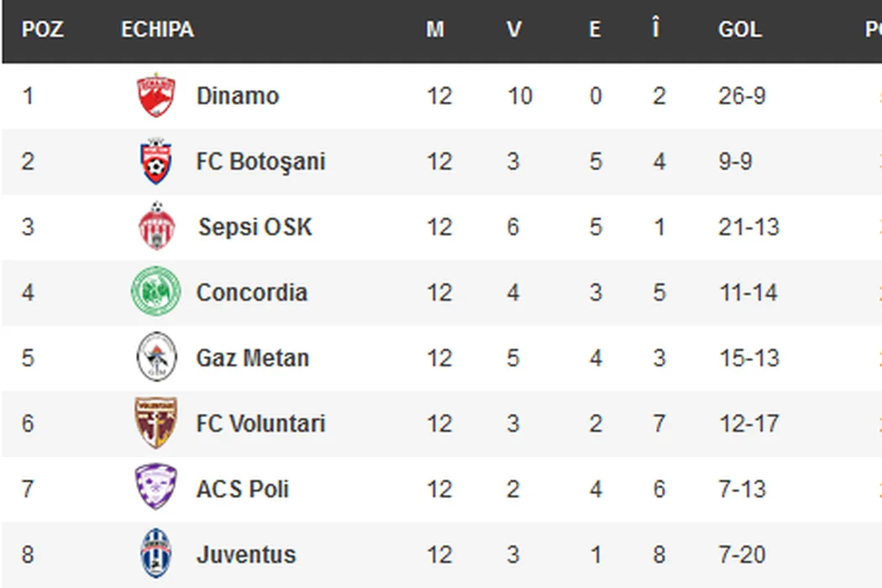Image resolution: width=882 pixels, height=588 pixels.
Task: Open the Gaz Metan team logo
Action: (156, 358)
